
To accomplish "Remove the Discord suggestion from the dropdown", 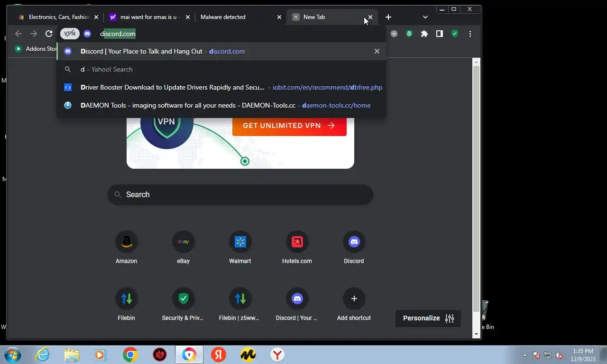I will (377, 51).
